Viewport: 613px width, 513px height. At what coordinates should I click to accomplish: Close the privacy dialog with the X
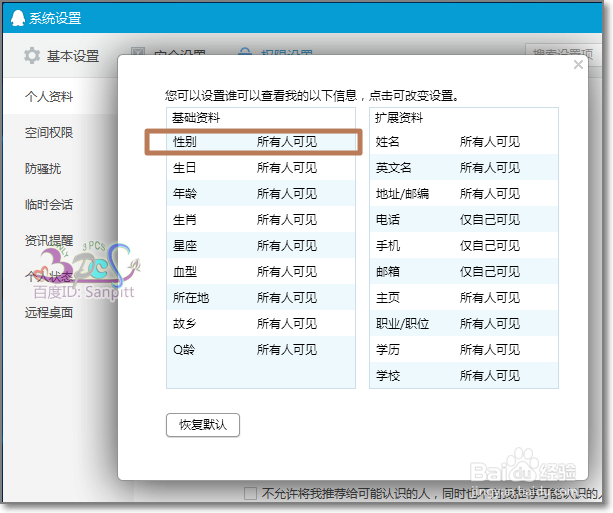[578, 65]
